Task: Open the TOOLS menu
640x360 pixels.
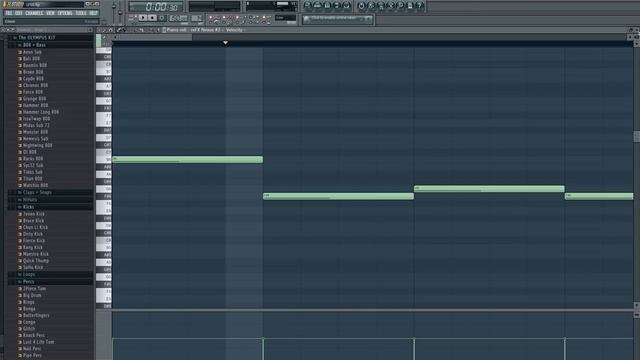Action: (x=81, y=13)
